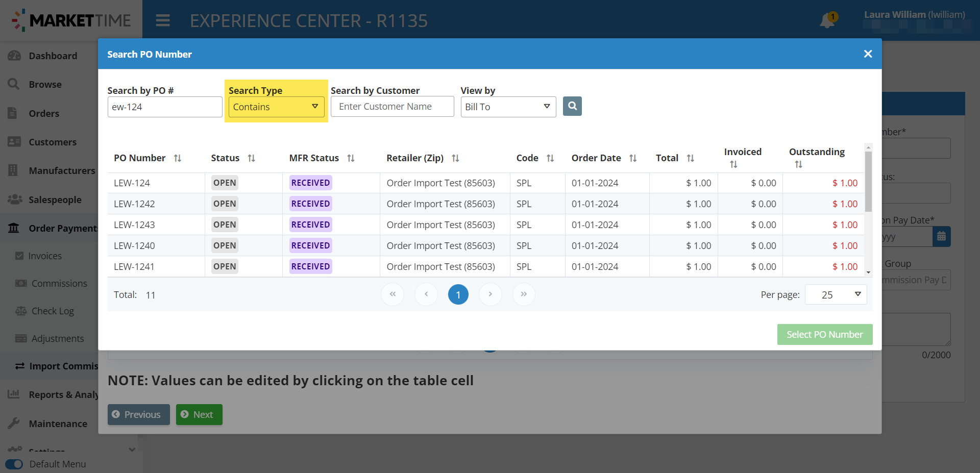This screenshot has height=473, width=980.
Task: Open the Search Type dropdown
Action: [x=276, y=107]
